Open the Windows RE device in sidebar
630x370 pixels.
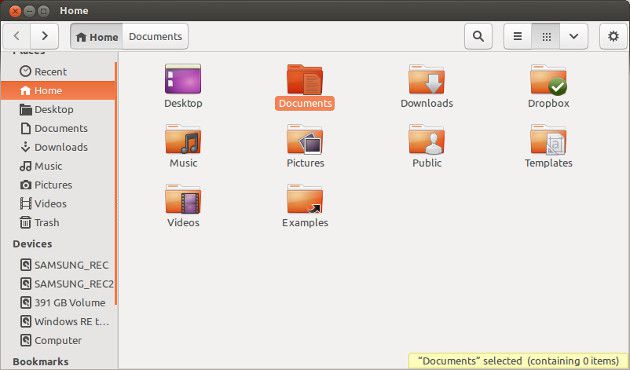click(58, 322)
